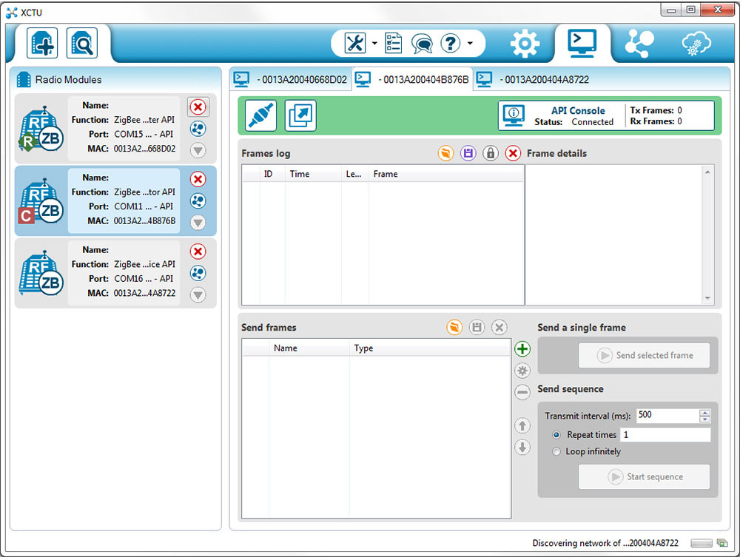The width and height of the screenshot is (740, 560).
Task: Toggle the serial connection plug button
Action: pos(260,115)
